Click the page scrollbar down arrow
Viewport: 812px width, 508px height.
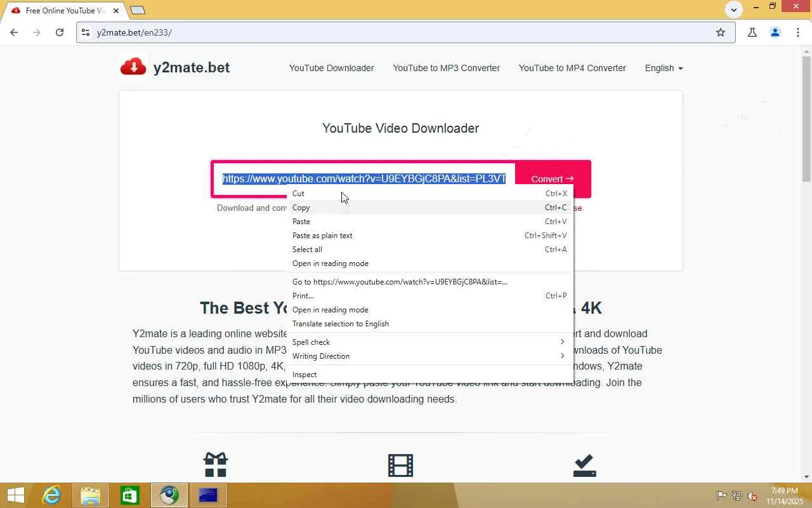(x=806, y=477)
